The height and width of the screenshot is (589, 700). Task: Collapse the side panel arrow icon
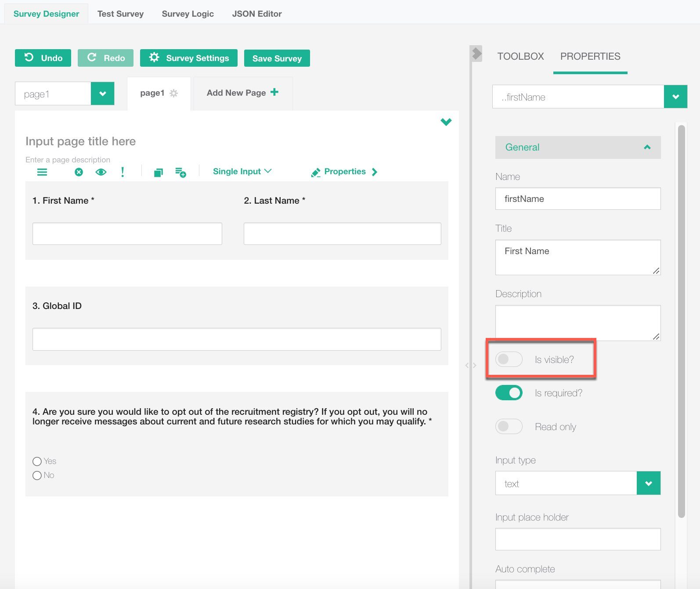[476, 54]
